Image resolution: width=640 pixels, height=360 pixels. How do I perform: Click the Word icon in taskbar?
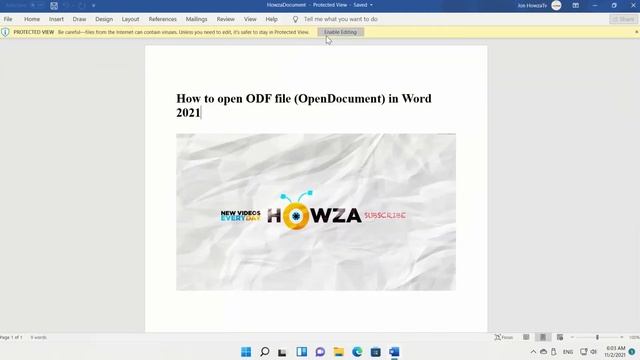point(394,352)
